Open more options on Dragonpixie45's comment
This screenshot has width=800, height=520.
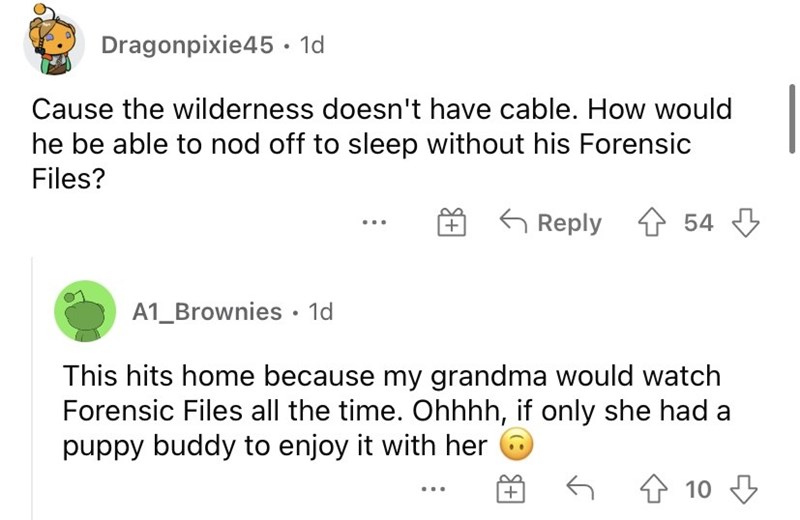374,222
